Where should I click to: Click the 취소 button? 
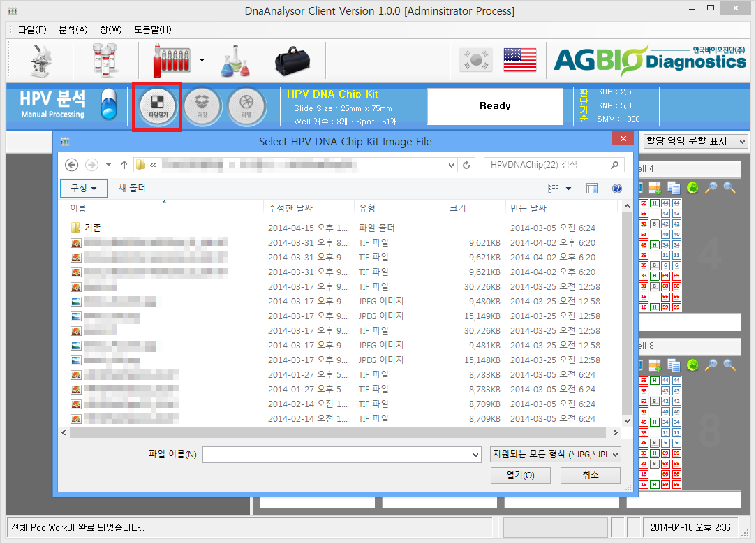point(590,476)
